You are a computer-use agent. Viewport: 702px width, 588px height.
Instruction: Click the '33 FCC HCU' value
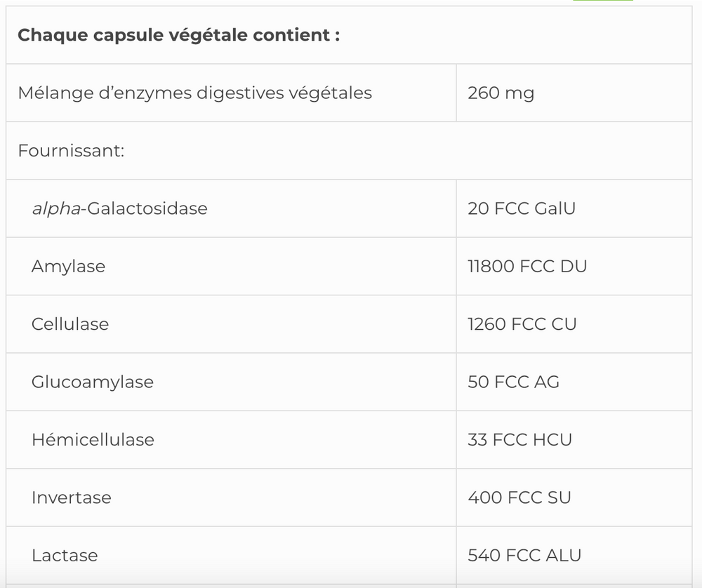pos(519,440)
